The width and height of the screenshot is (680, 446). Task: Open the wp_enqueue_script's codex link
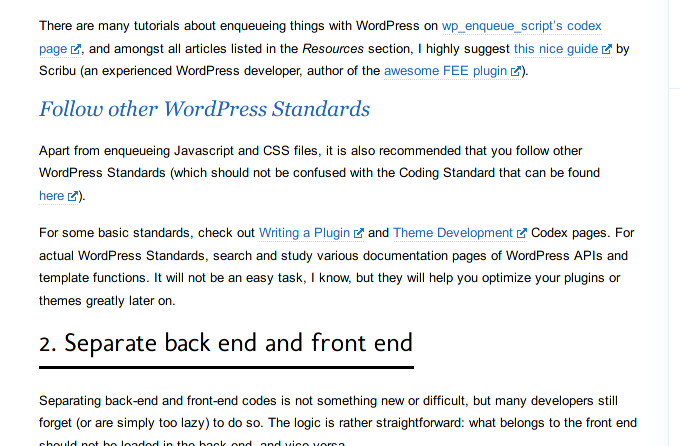click(x=522, y=26)
